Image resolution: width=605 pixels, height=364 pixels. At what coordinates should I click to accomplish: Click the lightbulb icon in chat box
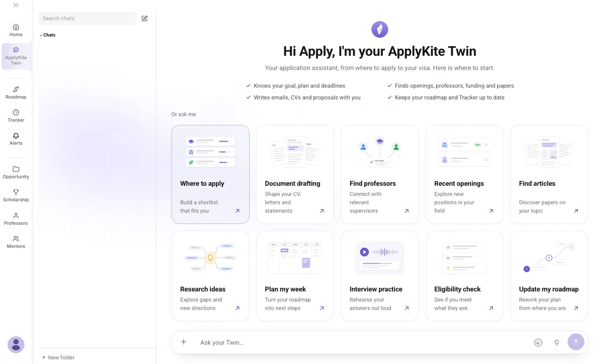pyautogui.click(x=557, y=342)
